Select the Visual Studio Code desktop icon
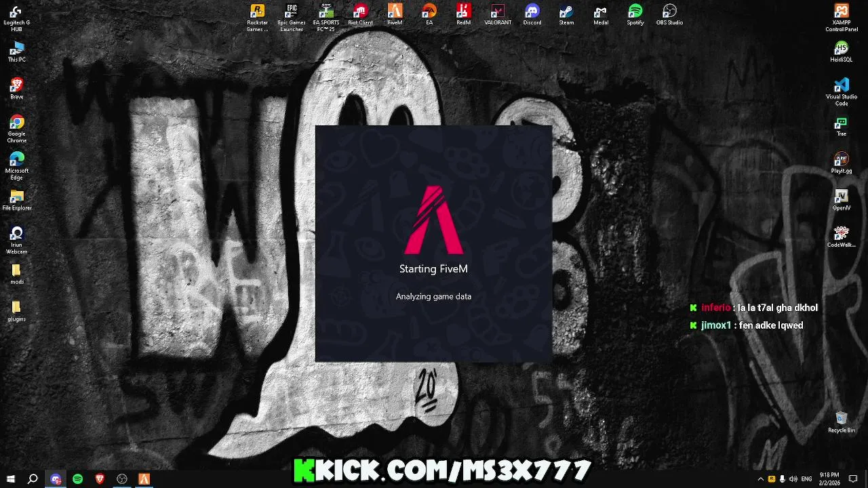Viewport: 868px width, 488px height. tap(841, 92)
